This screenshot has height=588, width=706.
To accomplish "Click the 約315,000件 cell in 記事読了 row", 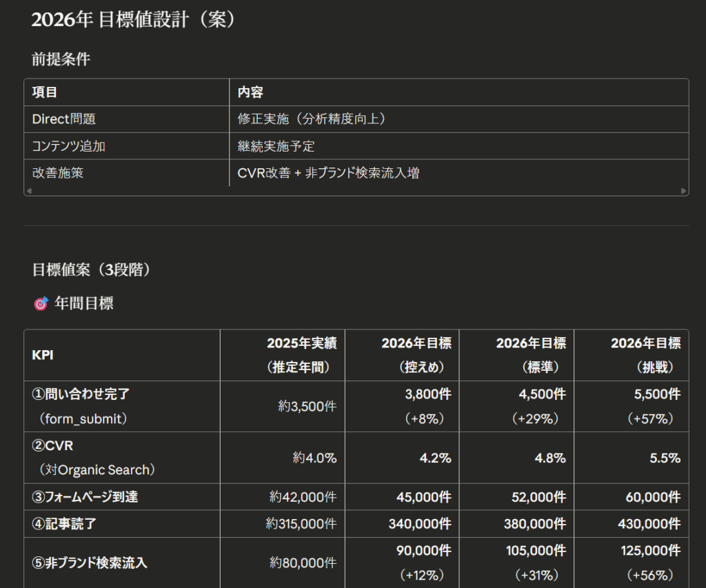I will tap(301, 524).
